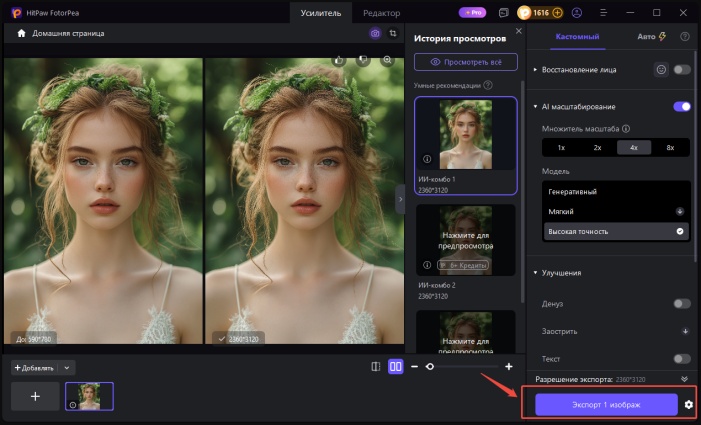Open the task queue icon beside Pro
Screen dimensions: 701x425
tap(503, 13)
